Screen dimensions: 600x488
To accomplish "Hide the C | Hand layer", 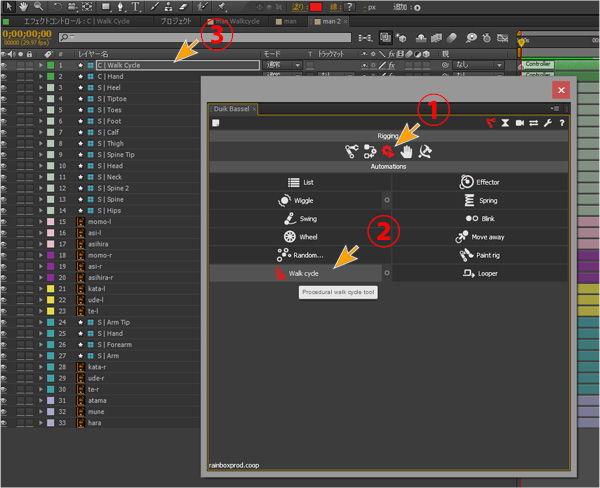I will pos(5,76).
